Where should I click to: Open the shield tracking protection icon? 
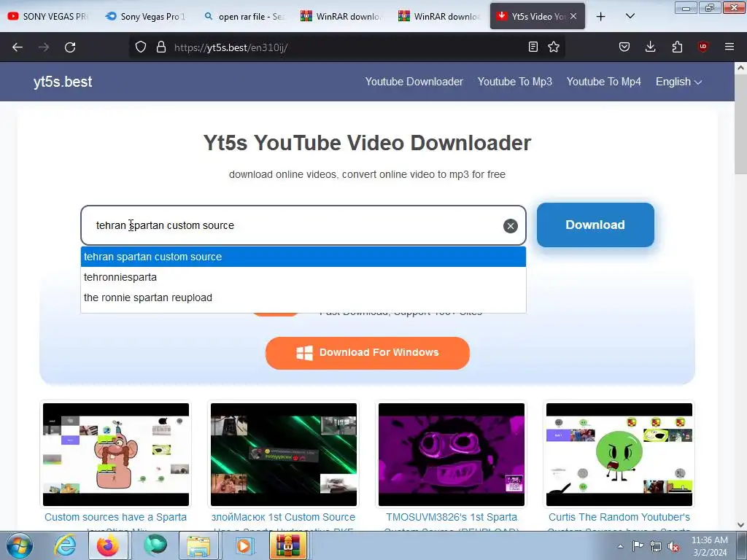141,47
